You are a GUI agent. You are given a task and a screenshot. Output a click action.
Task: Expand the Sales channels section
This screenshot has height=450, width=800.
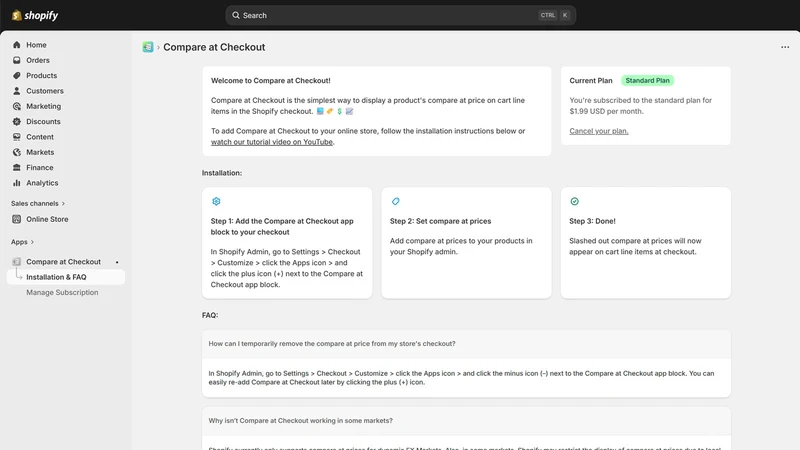[38, 204]
